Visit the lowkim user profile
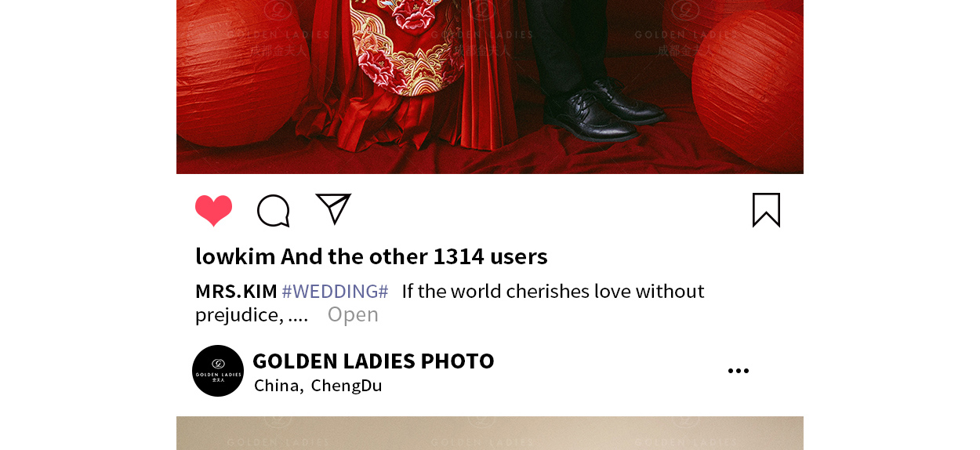Image resolution: width=980 pixels, height=450 pixels. [x=235, y=256]
